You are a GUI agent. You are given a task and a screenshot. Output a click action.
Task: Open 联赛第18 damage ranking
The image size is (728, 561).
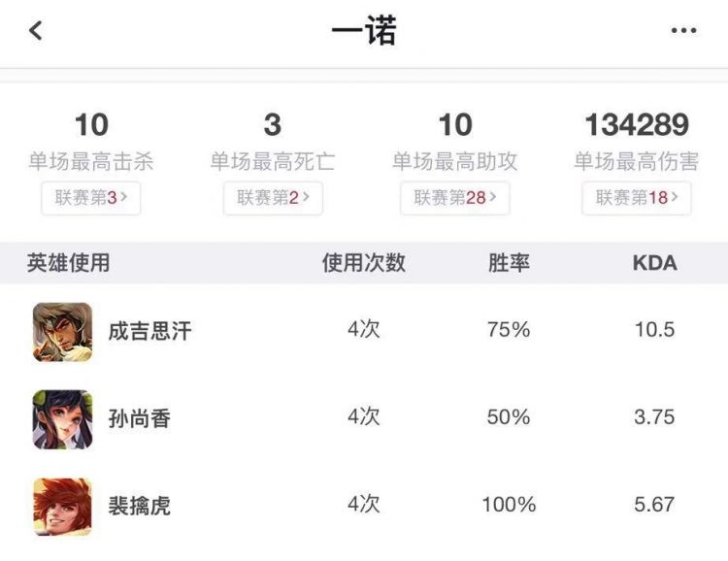point(637,198)
